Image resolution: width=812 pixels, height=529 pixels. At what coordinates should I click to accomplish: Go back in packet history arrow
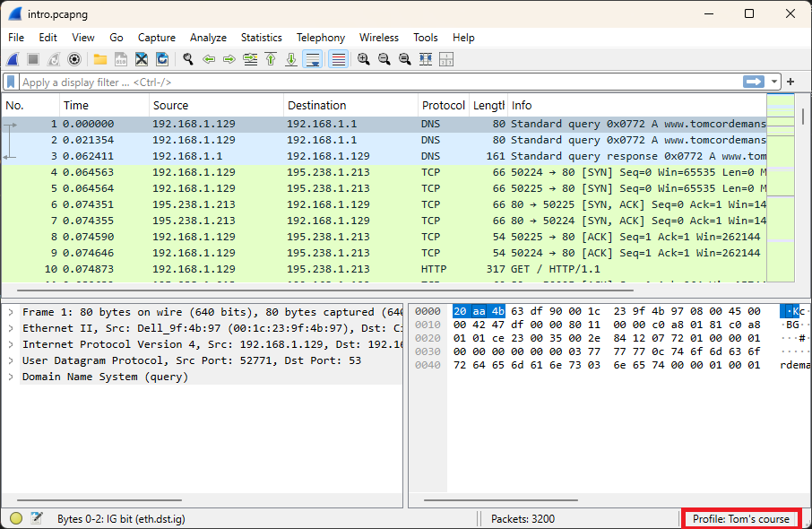(x=209, y=59)
